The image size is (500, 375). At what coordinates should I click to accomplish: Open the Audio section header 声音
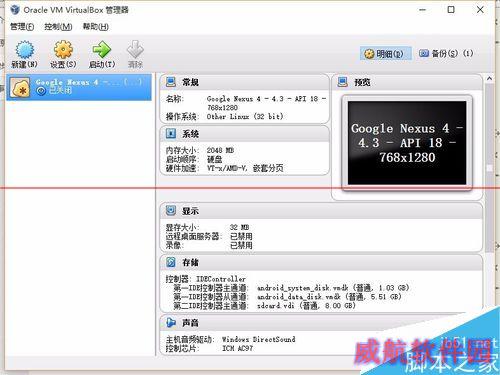click(x=190, y=323)
